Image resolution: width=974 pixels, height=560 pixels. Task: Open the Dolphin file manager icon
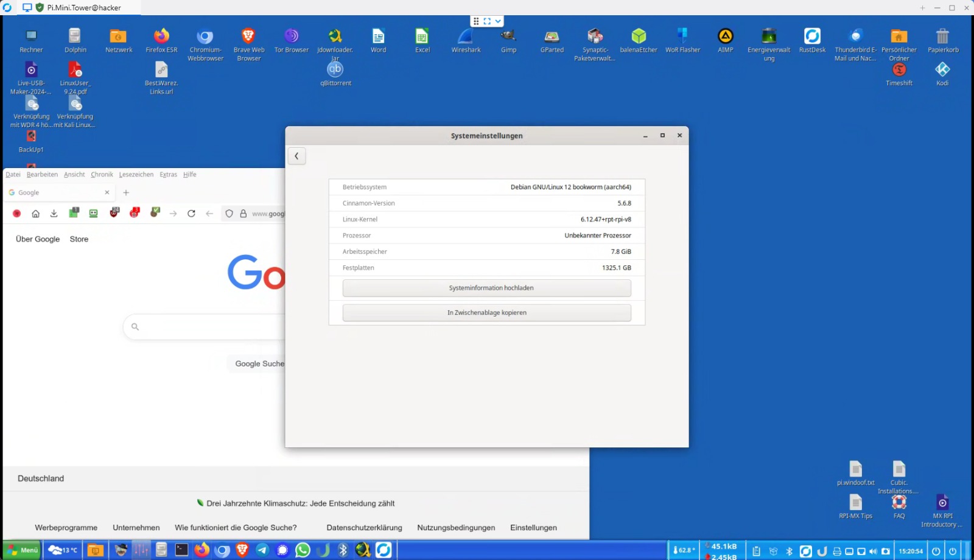pos(75,41)
